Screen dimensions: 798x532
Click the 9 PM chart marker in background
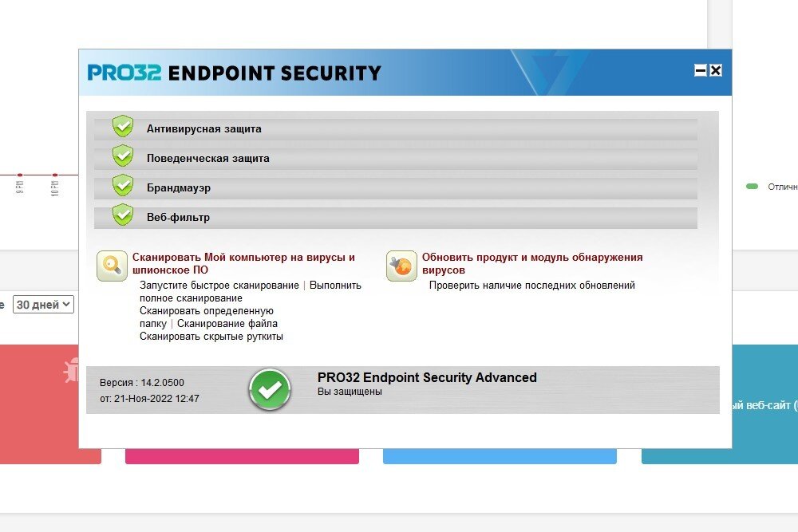tap(20, 175)
